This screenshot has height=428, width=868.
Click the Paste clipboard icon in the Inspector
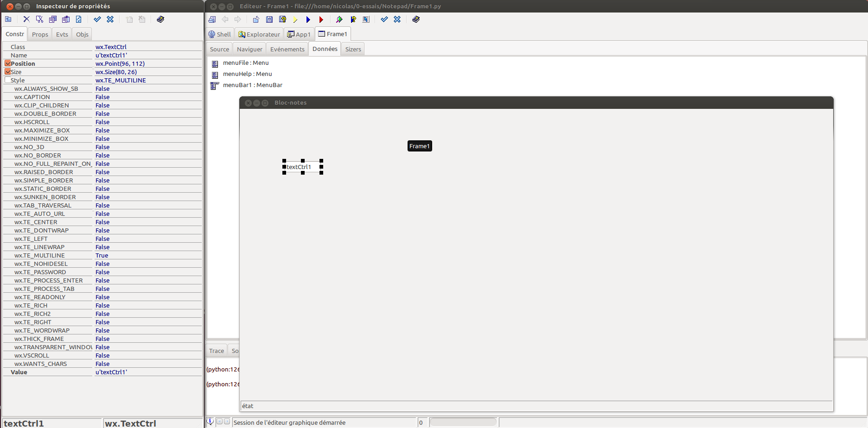(66, 19)
